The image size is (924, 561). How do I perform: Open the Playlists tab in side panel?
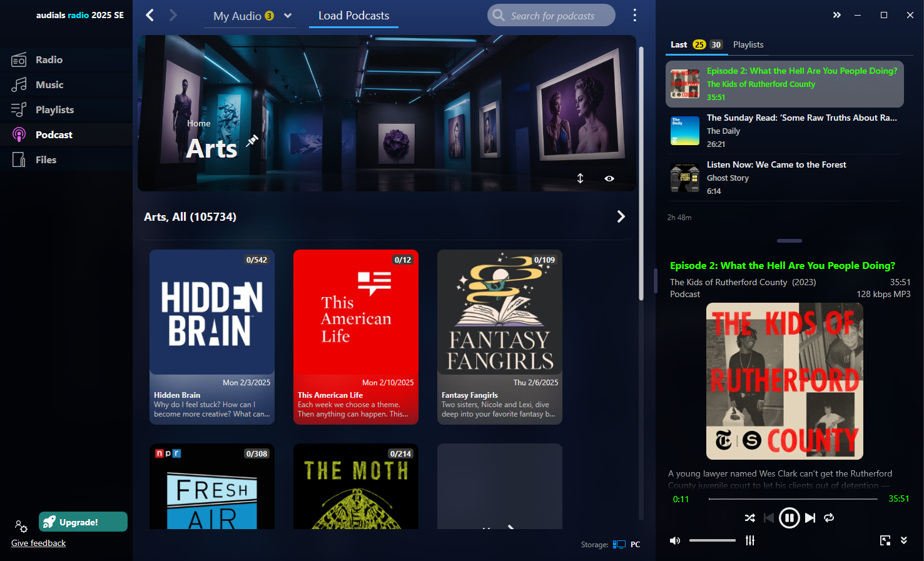pos(748,44)
